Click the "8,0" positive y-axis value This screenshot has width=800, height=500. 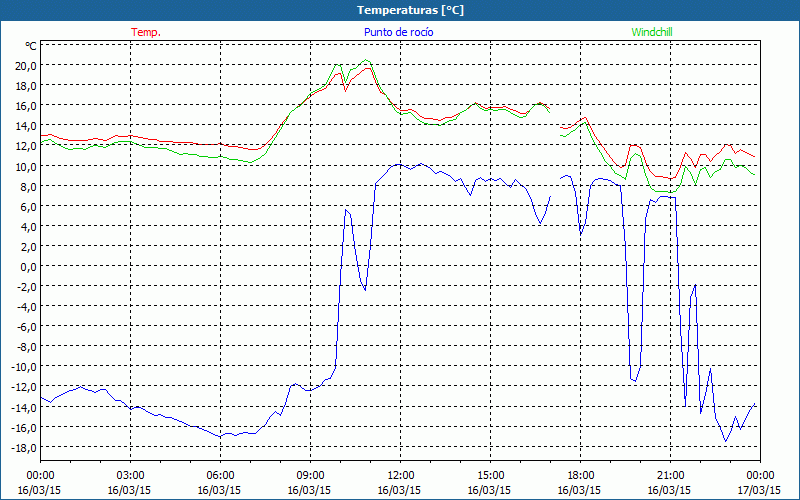click(29, 186)
